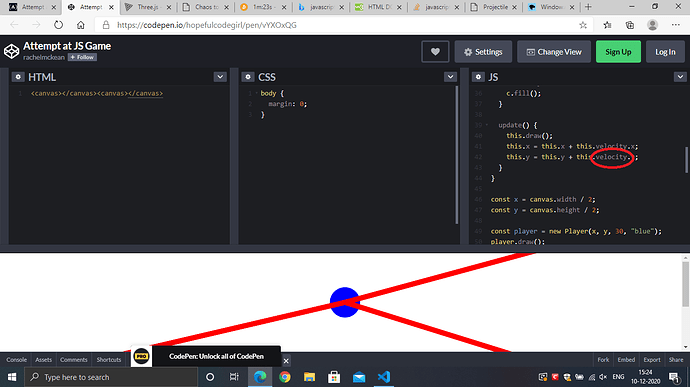
Task: Open browser Settings and more menu
Action: click(x=676, y=25)
